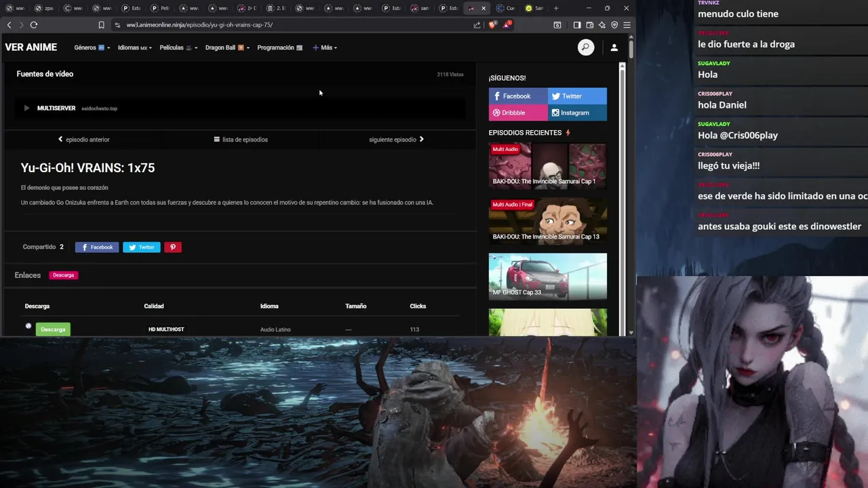Click the 'Audio Latino' language cell

[275, 329]
